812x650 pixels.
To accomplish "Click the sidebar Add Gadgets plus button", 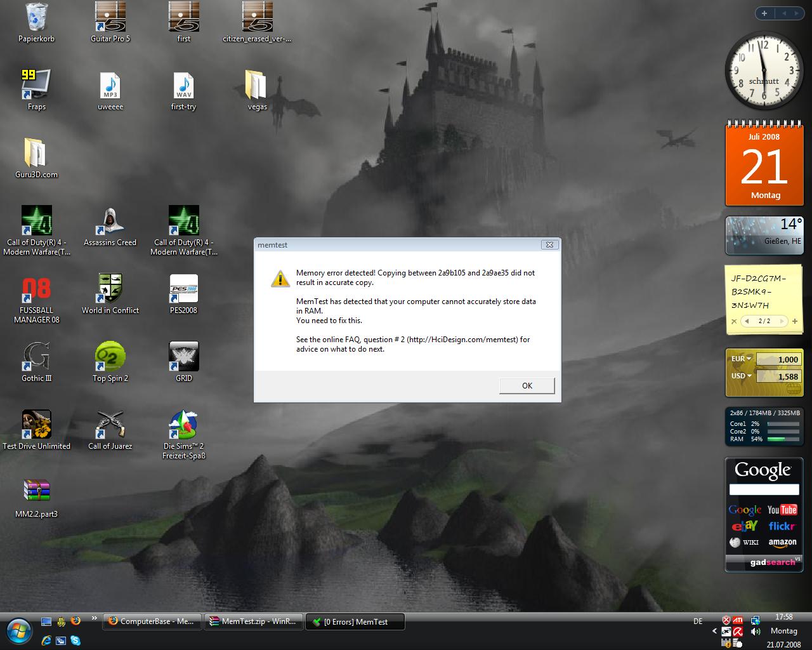I will [764, 13].
